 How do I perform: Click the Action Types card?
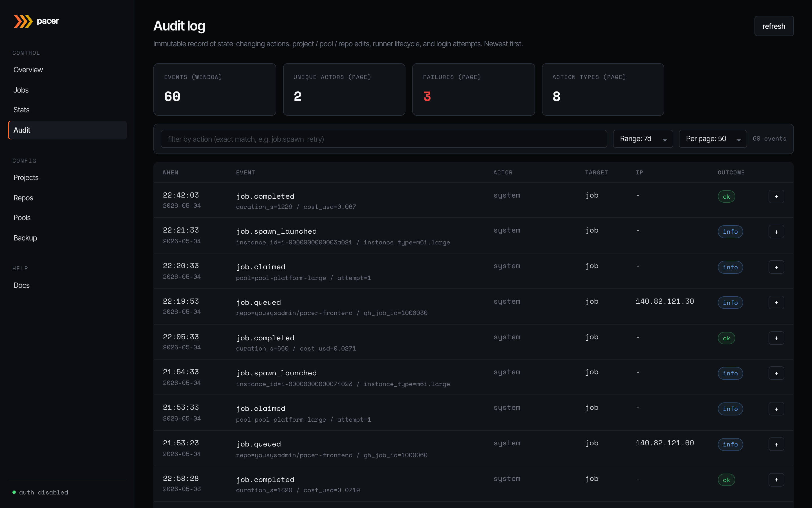pyautogui.click(x=603, y=89)
